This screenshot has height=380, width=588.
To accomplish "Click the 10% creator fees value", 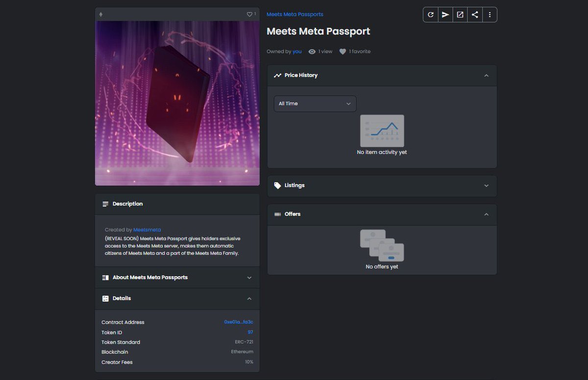I will click(x=249, y=362).
